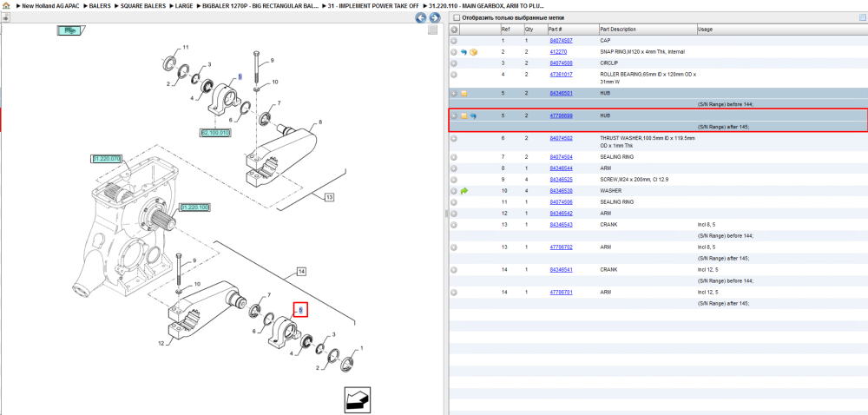Expand the THRUST WASHER row plus button
The height and width of the screenshot is (415, 868).
tap(454, 138)
